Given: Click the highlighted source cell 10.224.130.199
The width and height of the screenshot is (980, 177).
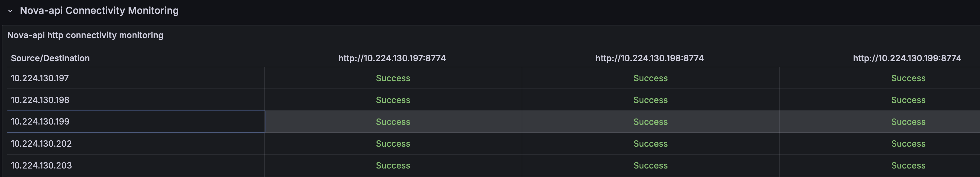Looking at the screenshot, I should [40, 122].
